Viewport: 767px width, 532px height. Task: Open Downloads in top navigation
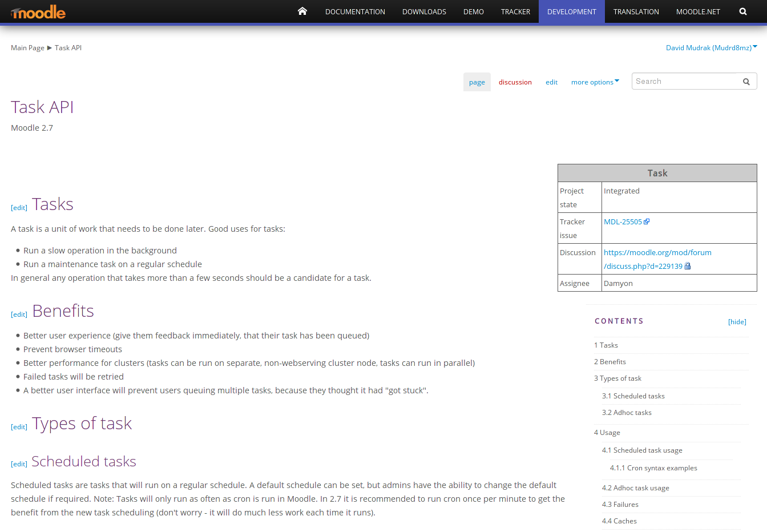[x=424, y=11]
